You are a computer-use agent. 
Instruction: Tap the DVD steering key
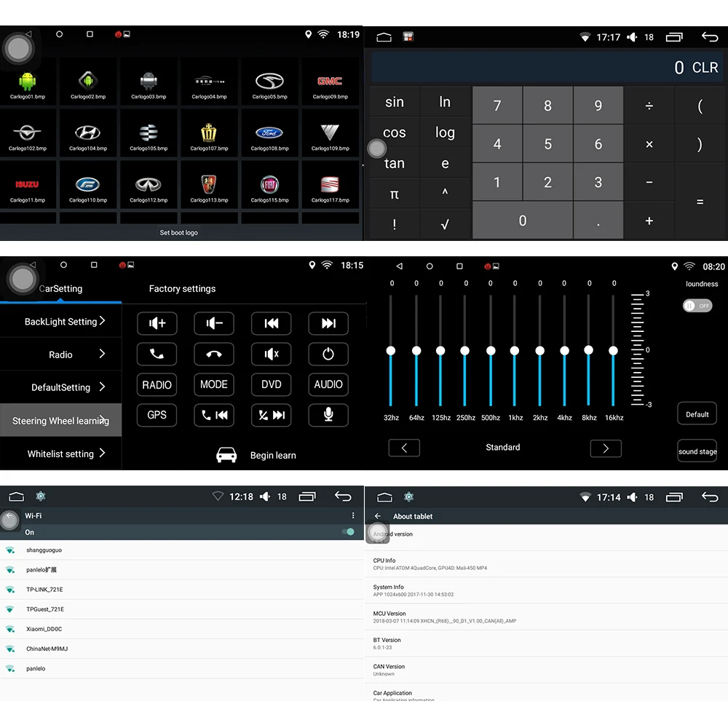click(271, 384)
